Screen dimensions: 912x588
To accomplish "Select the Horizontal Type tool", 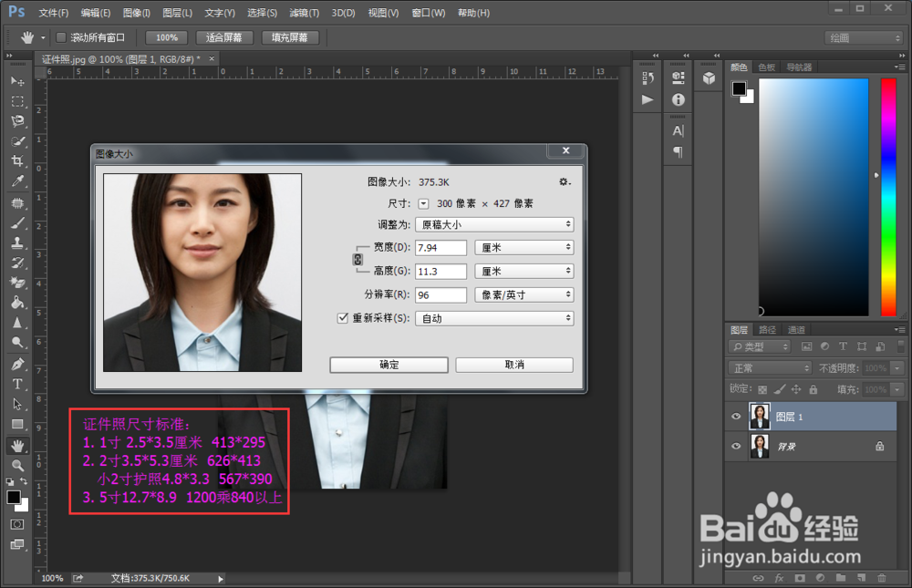I will pos(17,384).
